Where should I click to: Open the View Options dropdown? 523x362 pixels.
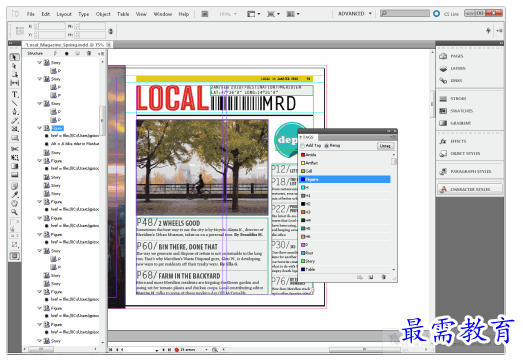253,14
